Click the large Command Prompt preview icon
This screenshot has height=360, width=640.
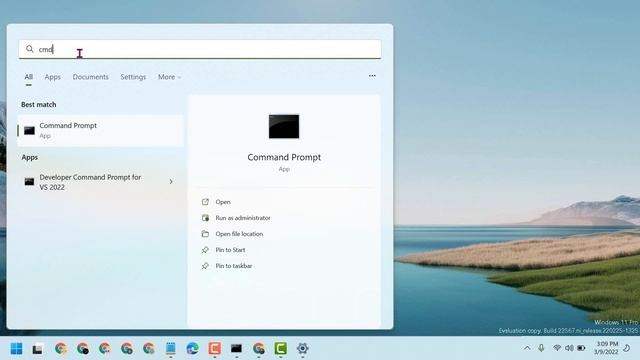pyautogui.click(x=284, y=127)
